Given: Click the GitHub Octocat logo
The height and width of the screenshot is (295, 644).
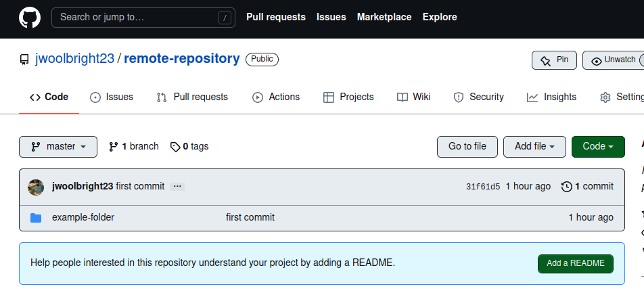Looking at the screenshot, I should click(x=29, y=18).
